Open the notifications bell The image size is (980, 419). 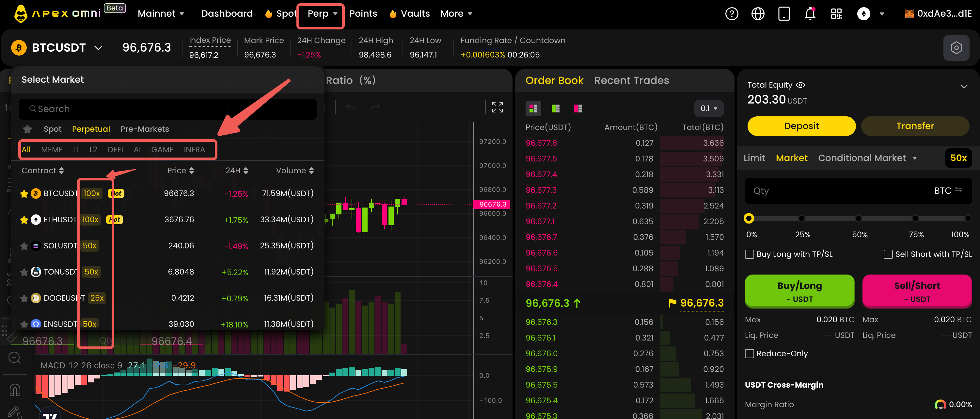810,14
